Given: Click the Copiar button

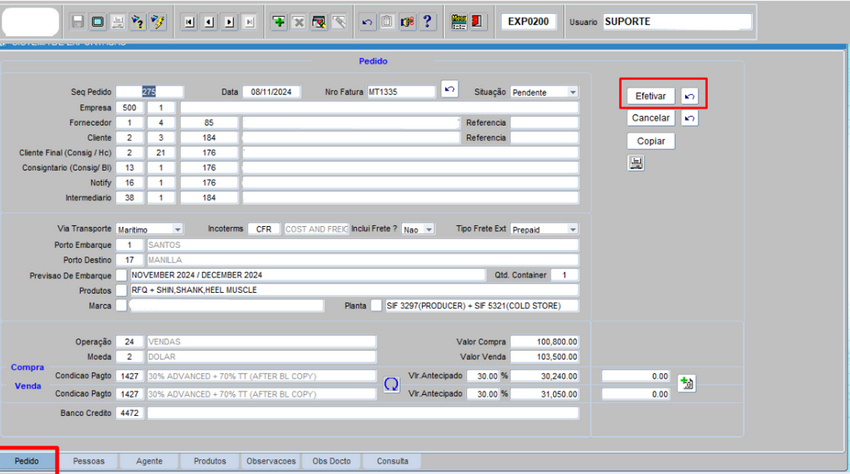Looking at the screenshot, I should point(650,141).
